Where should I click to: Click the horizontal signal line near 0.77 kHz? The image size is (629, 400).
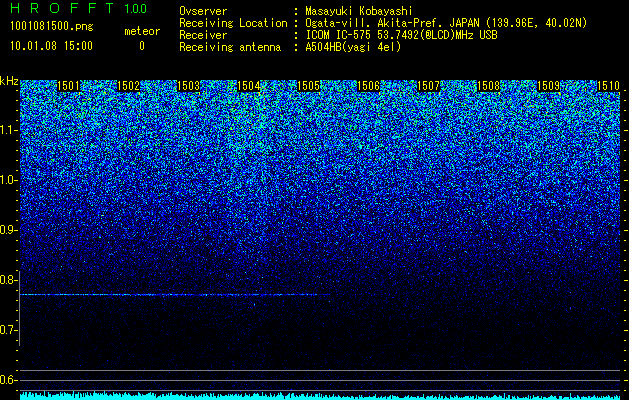point(175,295)
